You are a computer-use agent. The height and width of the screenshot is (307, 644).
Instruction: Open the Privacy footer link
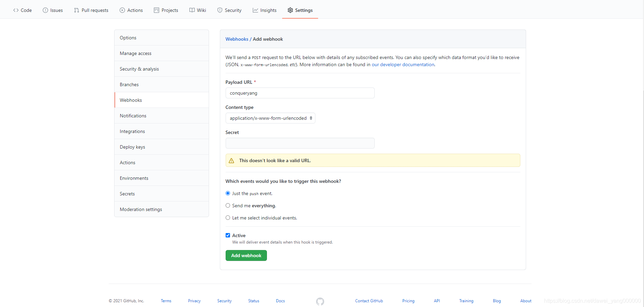click(x=194, y=301)
